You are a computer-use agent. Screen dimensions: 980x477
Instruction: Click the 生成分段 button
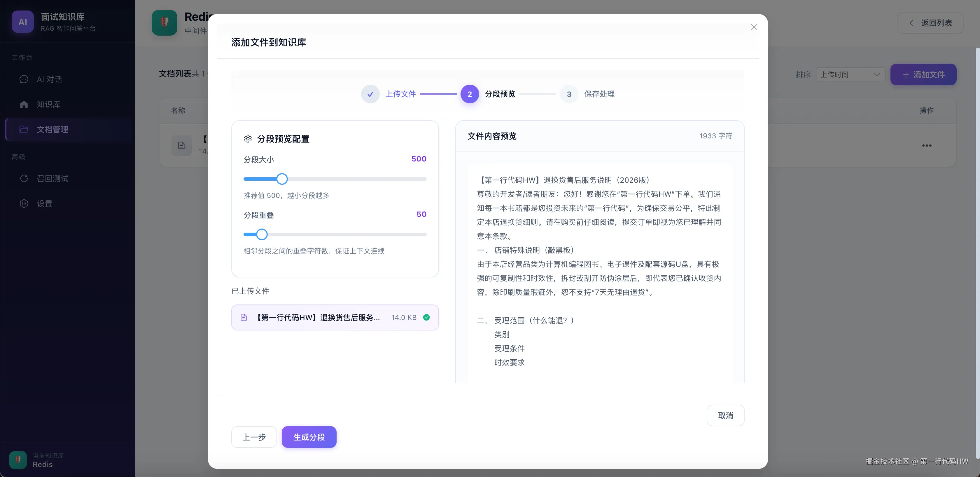[x=309, y=437]
